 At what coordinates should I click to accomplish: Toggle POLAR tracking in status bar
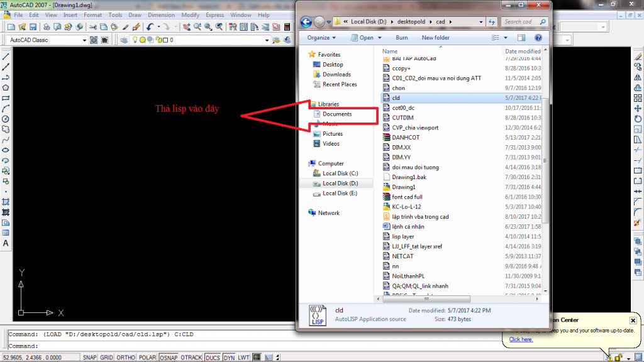tap(147, 358)
